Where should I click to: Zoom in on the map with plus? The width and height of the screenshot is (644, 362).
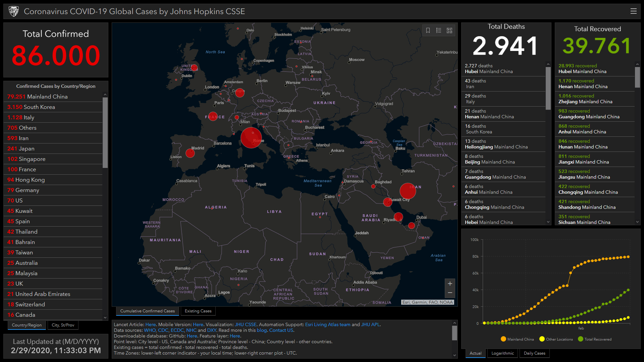[x=450, y=284]
